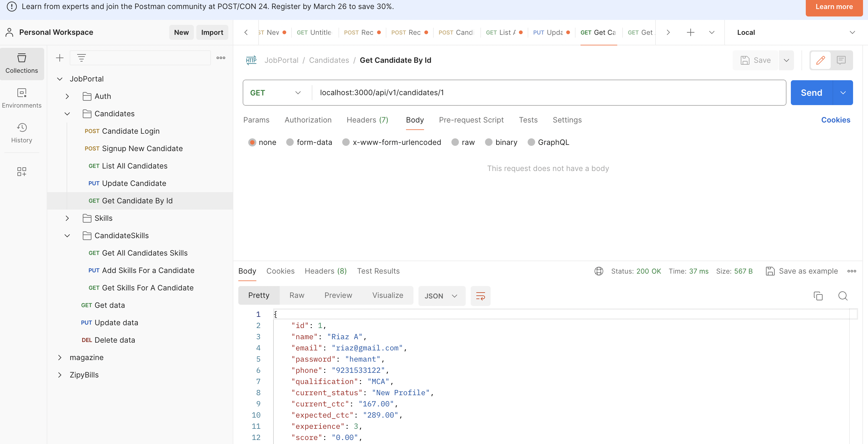
Task: Choose the GraphQL body option
Action: [531, 142]
